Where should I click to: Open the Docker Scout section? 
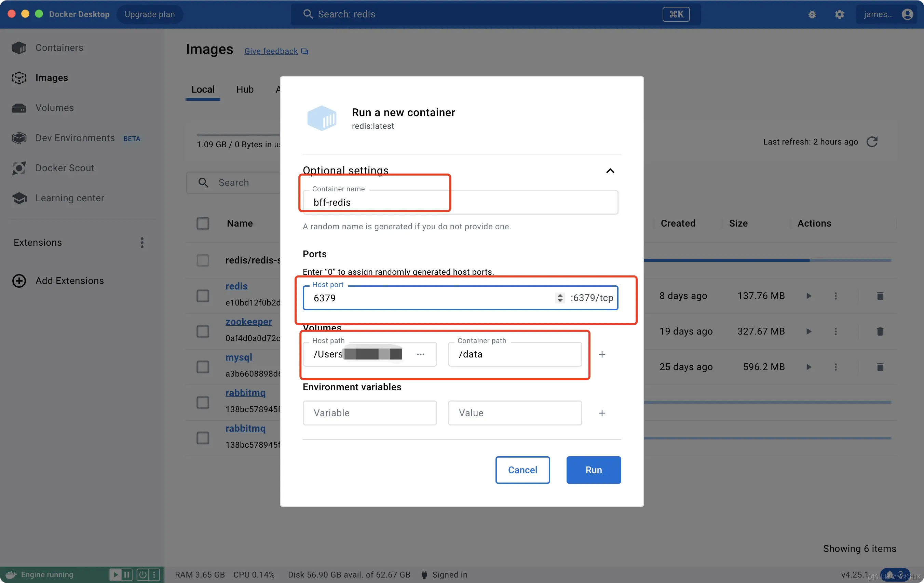coord(65,168)
